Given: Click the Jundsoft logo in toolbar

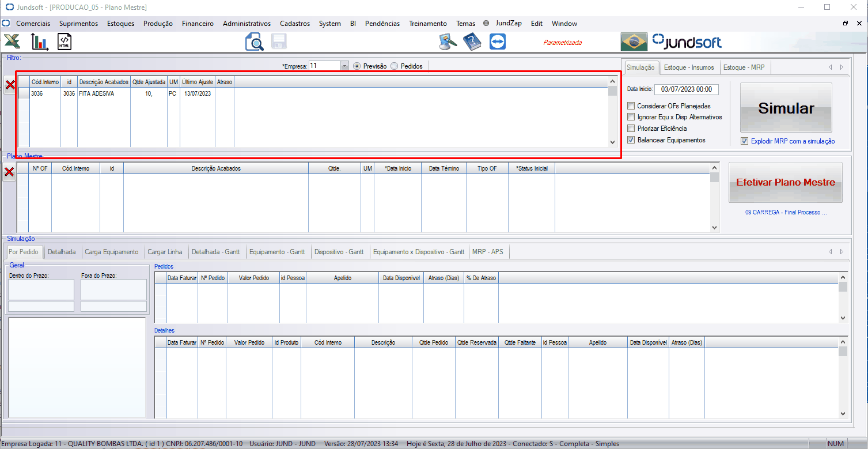Looking at the screenshot, I should point(687,42).
